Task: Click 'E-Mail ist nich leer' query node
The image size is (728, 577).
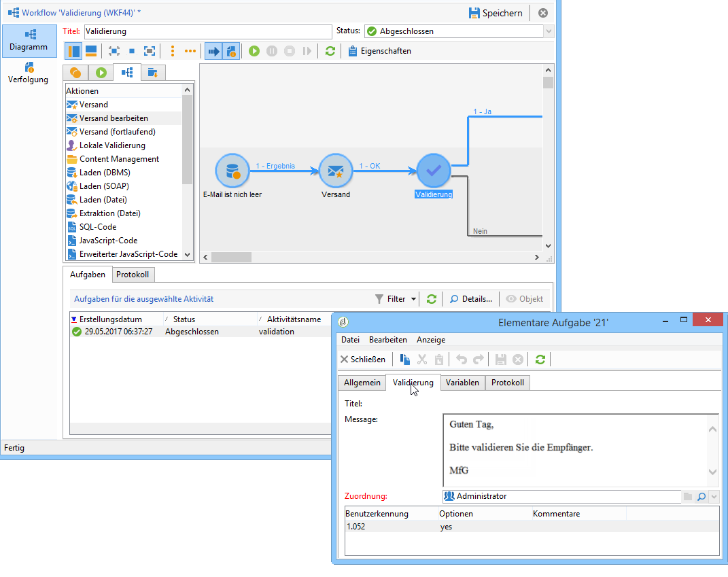Action: pyautogui.click(x=232, y=171)
